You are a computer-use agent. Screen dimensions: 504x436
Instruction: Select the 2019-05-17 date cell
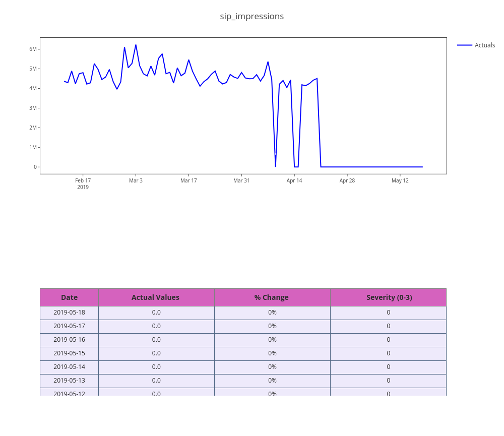coord(70,326)
